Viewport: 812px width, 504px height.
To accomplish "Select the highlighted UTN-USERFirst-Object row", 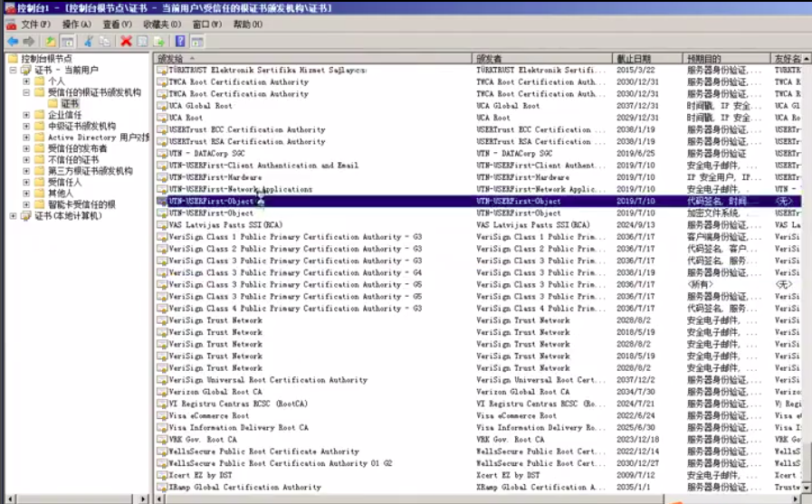I will (x=478, y=201).
